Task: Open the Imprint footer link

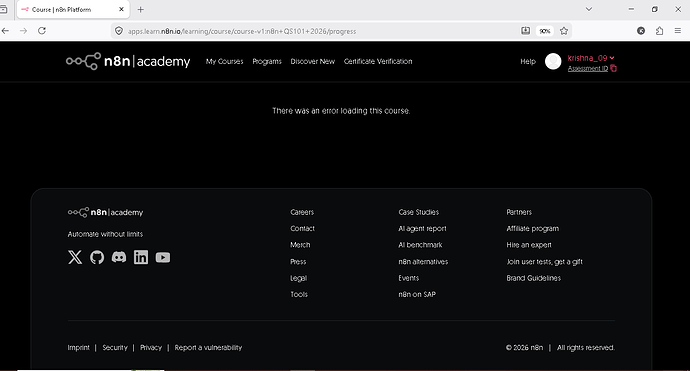Action: pyautogui.click(x=78, y=348)
